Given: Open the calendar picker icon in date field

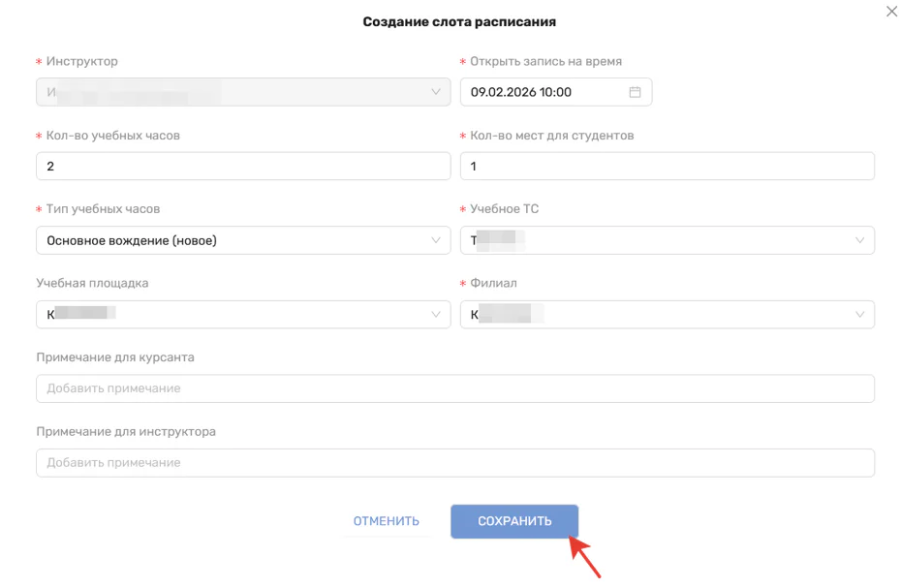Looking at the screenshot, I should point(636,92).
